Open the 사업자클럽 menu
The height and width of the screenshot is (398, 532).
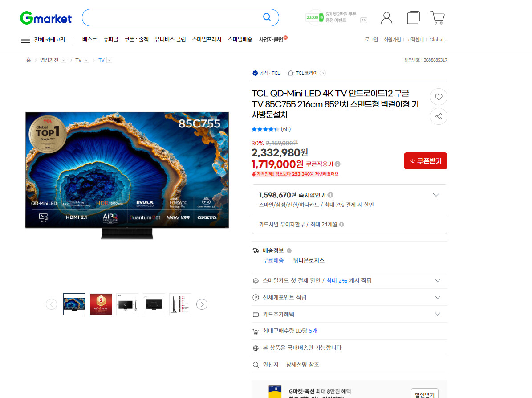point(271,39)
